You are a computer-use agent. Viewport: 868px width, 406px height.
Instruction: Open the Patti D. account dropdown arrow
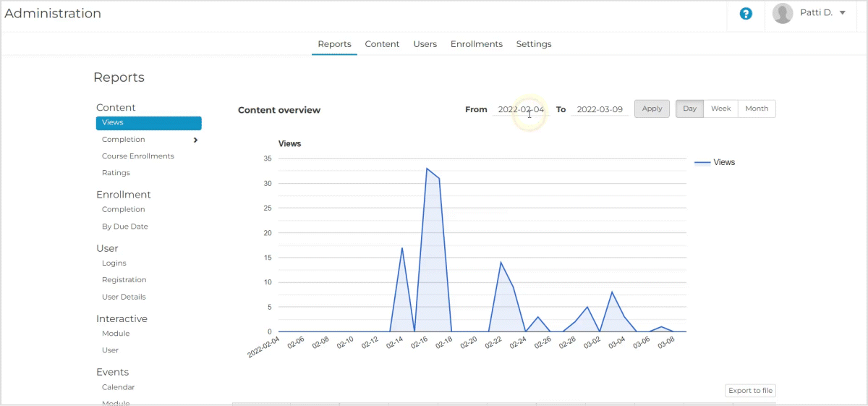point(842,13)
